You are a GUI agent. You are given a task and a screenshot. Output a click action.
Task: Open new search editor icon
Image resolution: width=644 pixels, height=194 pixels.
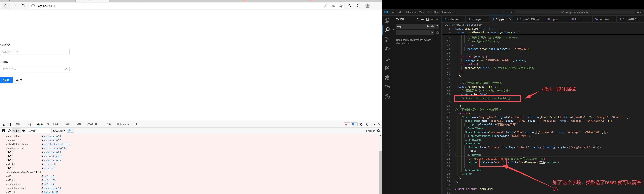(428, 19)
